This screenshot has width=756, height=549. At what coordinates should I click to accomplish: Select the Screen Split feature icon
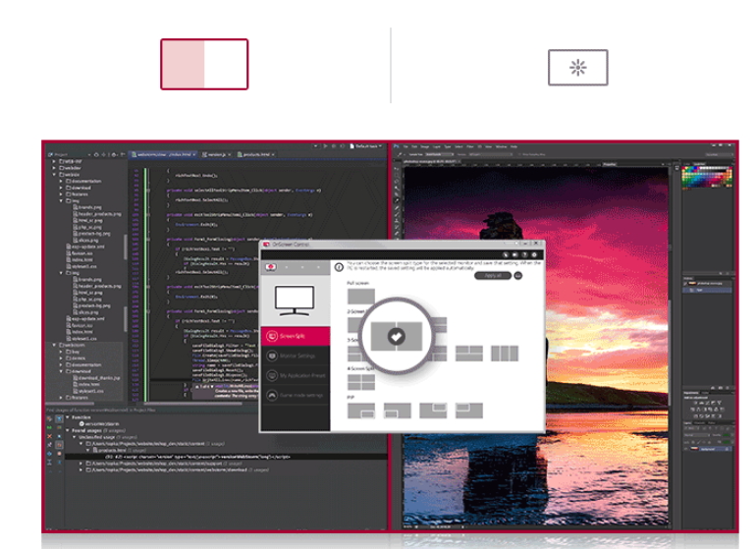click(x=204, y=64)
